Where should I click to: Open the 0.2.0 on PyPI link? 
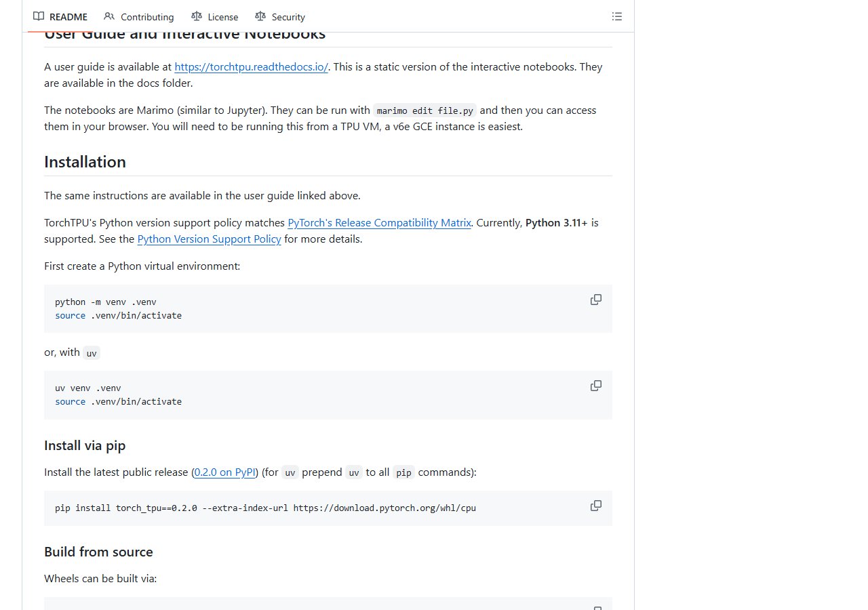tap(225, 472)
